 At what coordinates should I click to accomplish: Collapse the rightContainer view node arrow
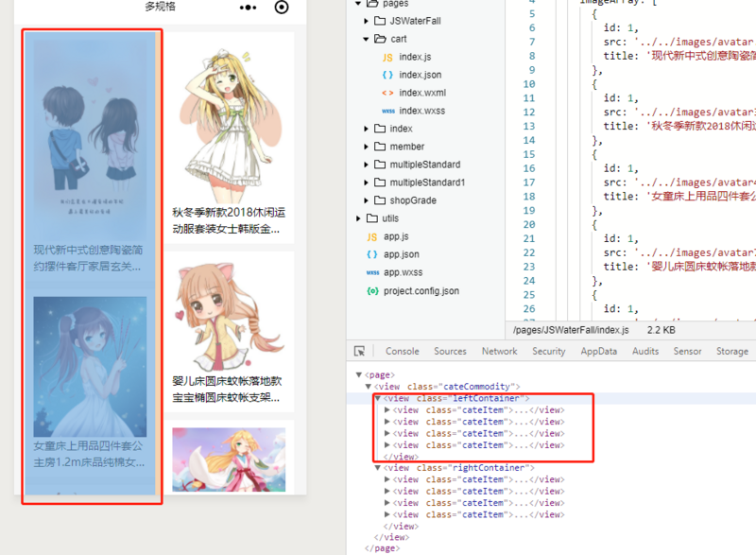click(378, 468)
